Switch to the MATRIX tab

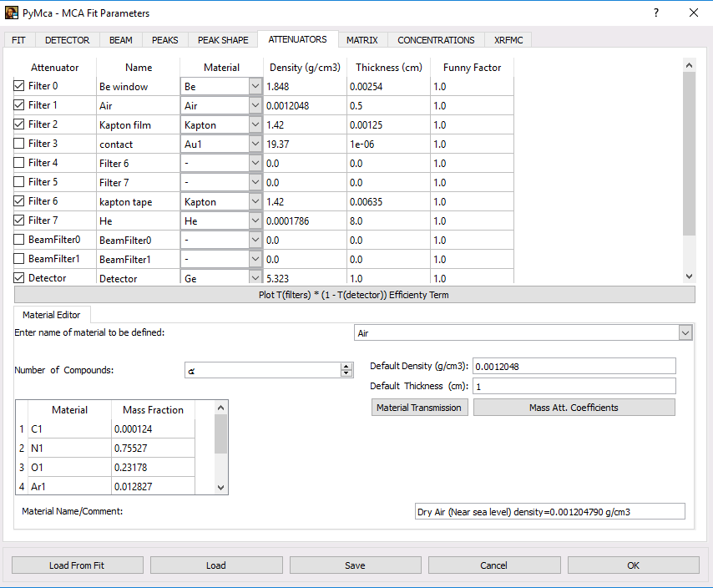(362, 40)
